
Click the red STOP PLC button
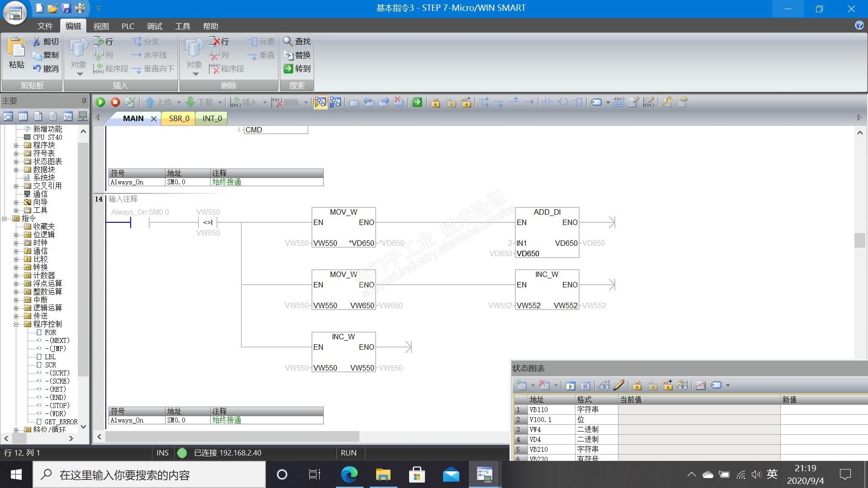115,102
